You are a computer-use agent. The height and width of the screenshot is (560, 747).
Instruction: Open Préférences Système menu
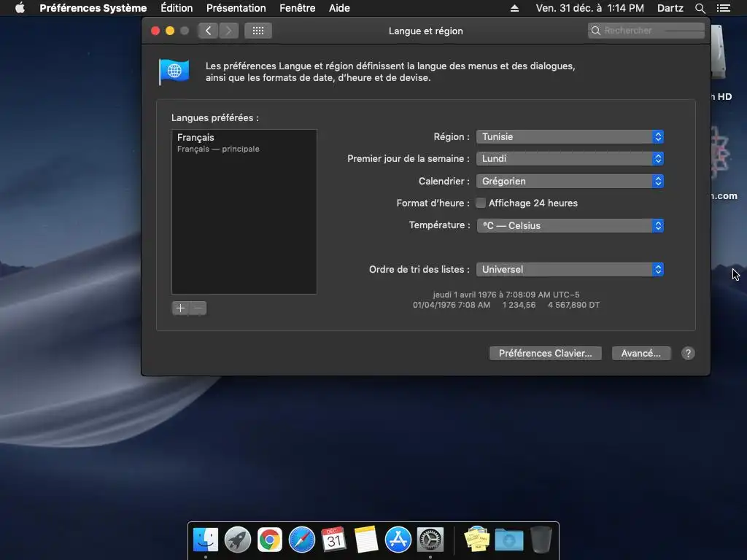point(93,8)
